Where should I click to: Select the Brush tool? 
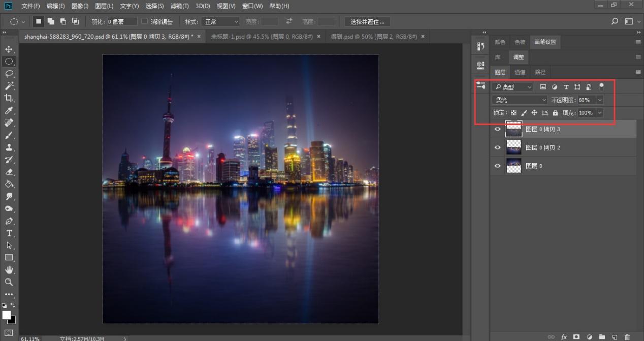point(9,135)
